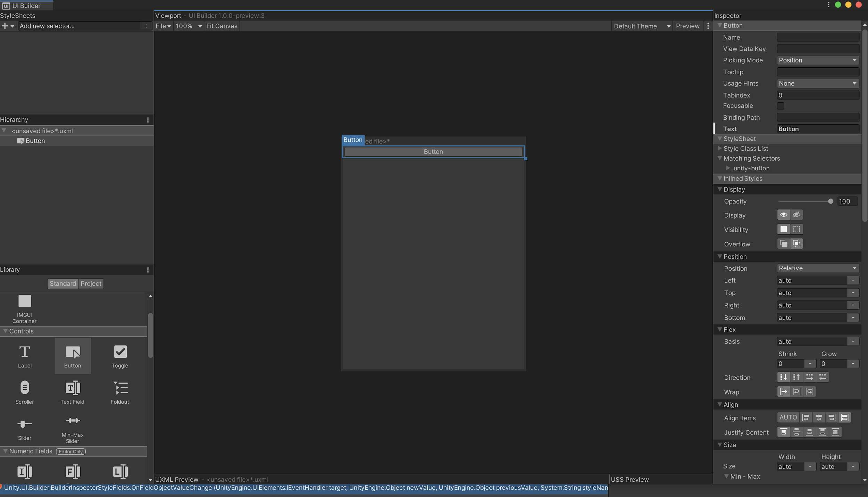
Task: Open add StyleSheet plus menu
Action: [x=8, y=26]
